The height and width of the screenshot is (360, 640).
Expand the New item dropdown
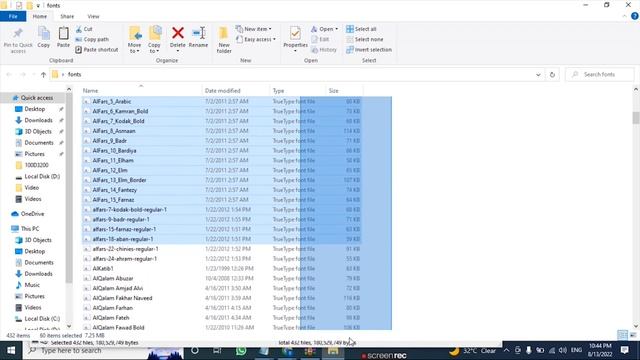(x=254, y=29)
